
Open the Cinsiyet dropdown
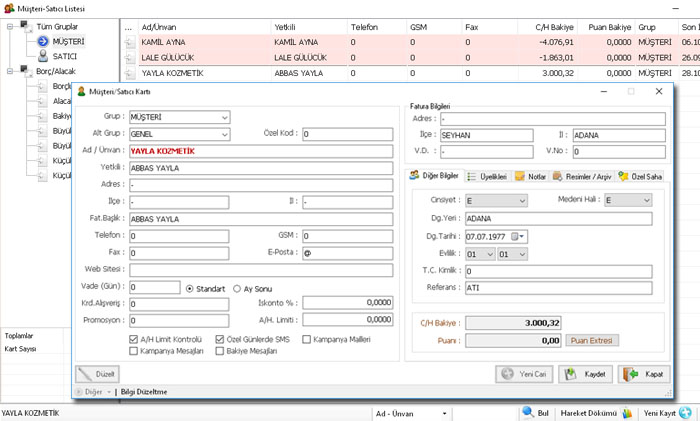(522, 201)
